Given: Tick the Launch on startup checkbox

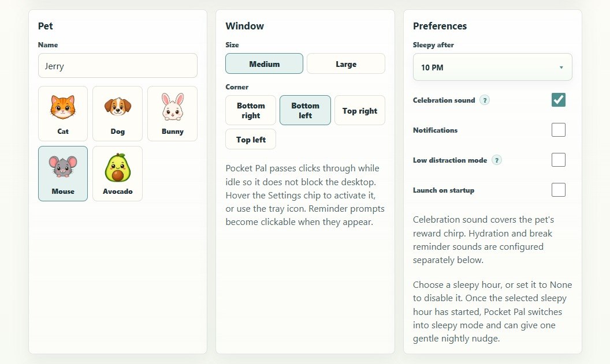Looking at the screenshot, I should [x=558, y=190].
